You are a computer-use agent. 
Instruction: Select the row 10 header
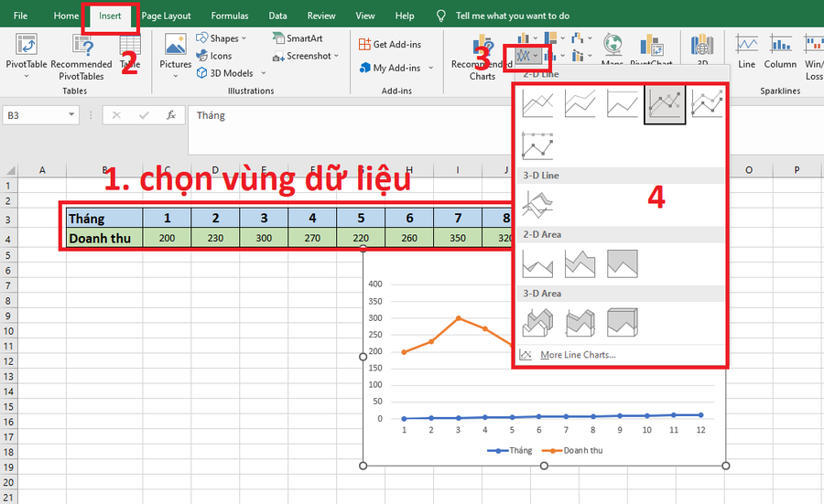[x=8, y=331]
